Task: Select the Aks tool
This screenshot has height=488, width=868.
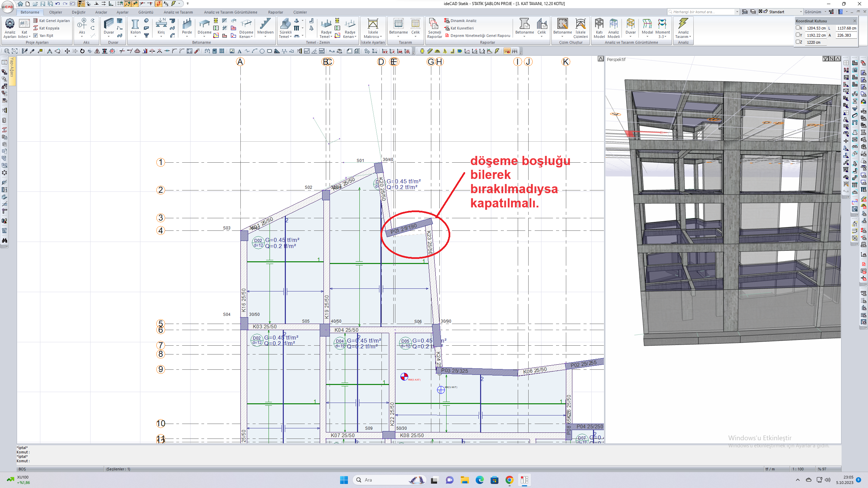Action: pos(82,27)
